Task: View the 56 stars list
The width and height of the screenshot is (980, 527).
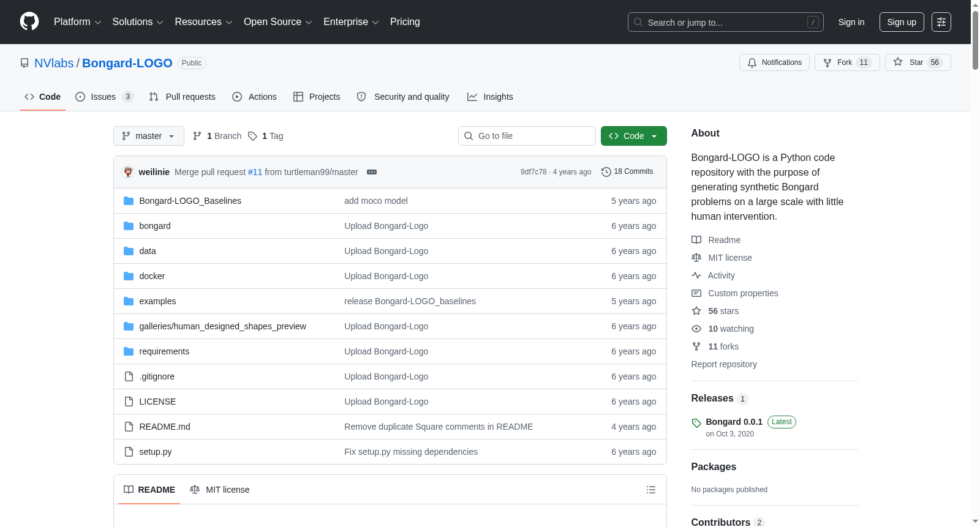Action: pyautogui.click(x=715, y=311)
